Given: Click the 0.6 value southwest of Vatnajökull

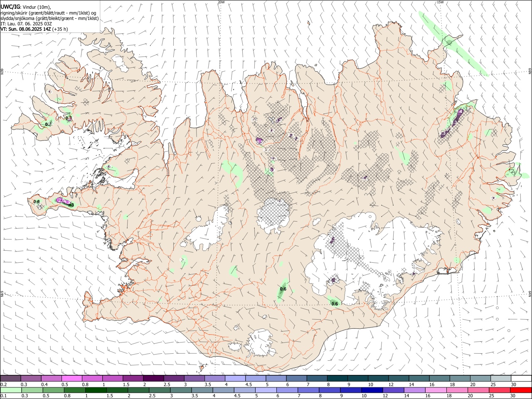Looking at the screenshot, I should [335, 304].
